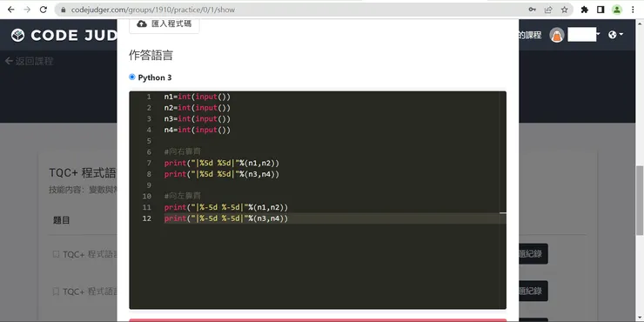Click the 返回課程 back link

[30, 61]
